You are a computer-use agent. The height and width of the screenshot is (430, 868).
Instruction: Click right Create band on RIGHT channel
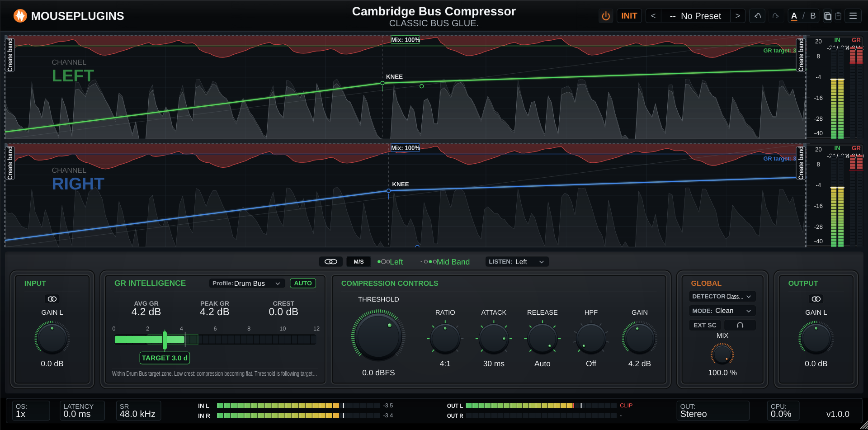point(801,163)
